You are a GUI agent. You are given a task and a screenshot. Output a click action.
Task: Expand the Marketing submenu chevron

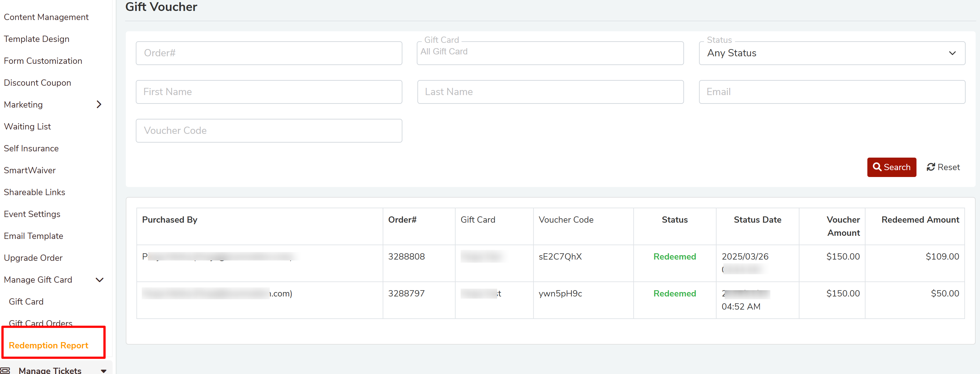coord(99,104)
